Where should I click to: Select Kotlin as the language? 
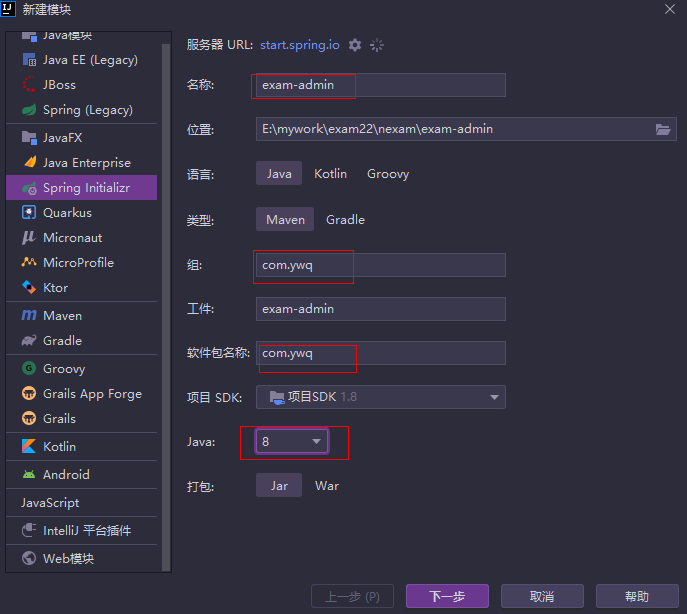(330, 174)
